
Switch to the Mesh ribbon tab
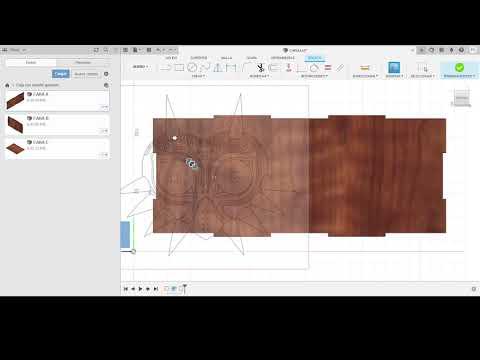click(226, 58)
